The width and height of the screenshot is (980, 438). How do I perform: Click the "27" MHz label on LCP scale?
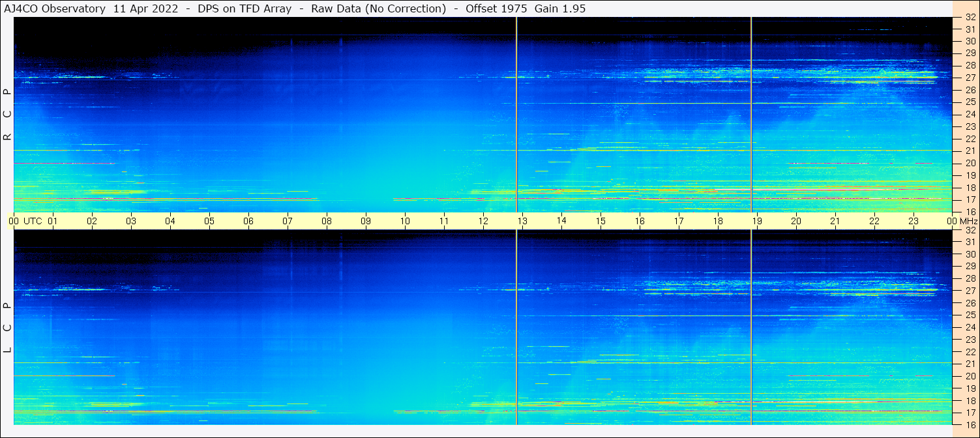[x=970, y=291]
